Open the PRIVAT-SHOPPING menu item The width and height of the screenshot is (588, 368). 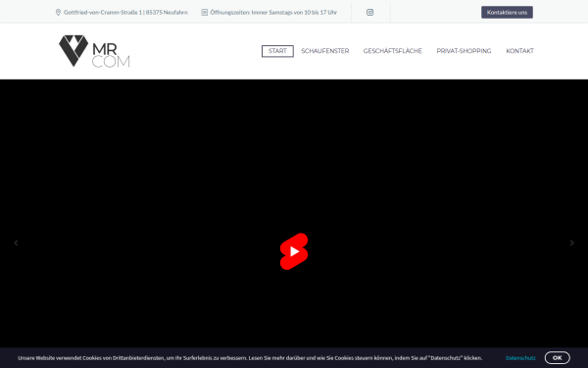click(464, 51)
